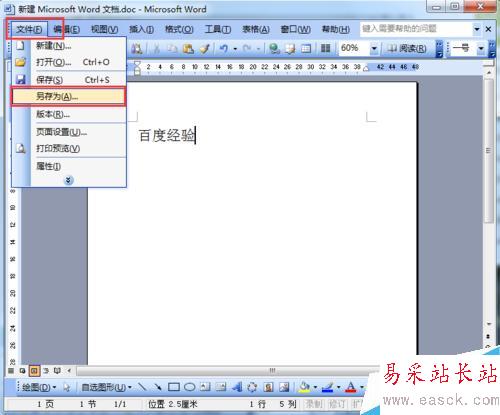Click the 阅读(R) reading button
500x415 pixels.
407,49
